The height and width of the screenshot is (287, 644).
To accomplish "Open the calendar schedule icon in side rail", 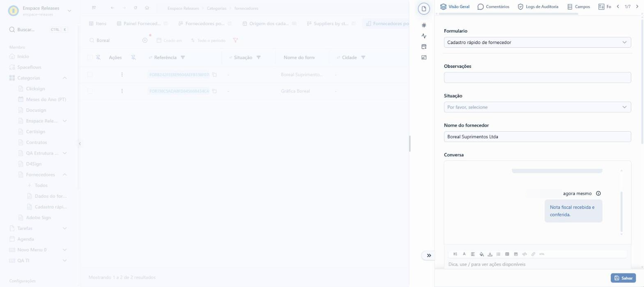I will (x=424, y=47).
